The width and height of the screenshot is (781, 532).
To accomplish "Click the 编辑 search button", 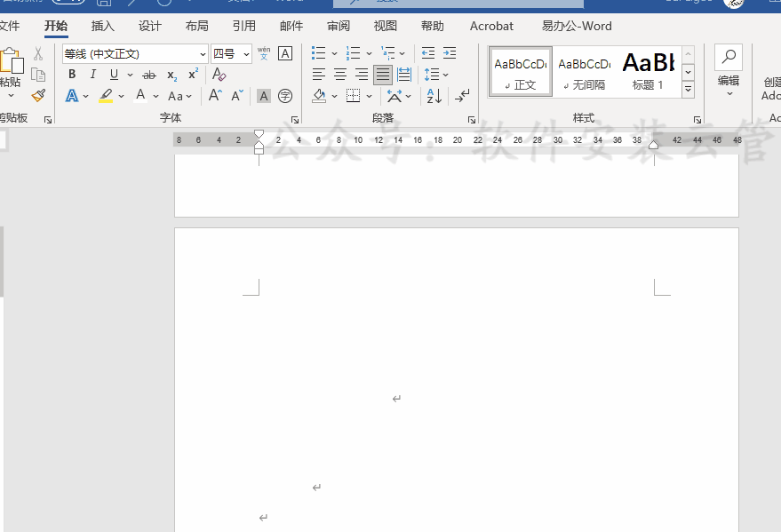I will [728, 67].
